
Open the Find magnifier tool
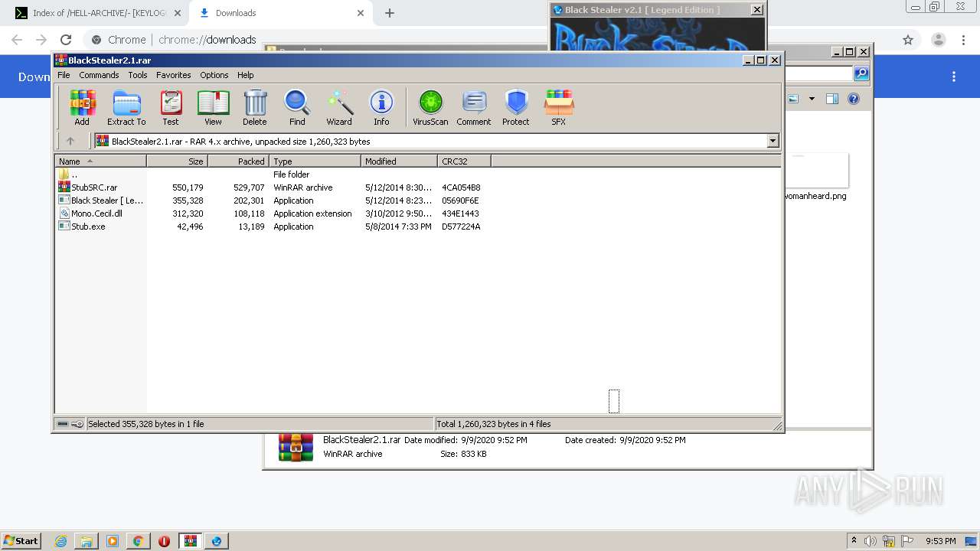297,108
